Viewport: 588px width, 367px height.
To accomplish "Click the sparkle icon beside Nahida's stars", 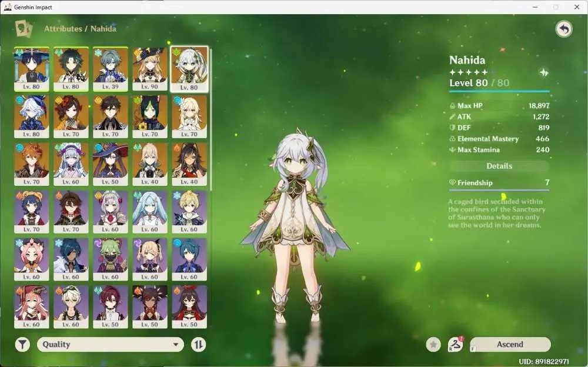I will pos(544,72).
